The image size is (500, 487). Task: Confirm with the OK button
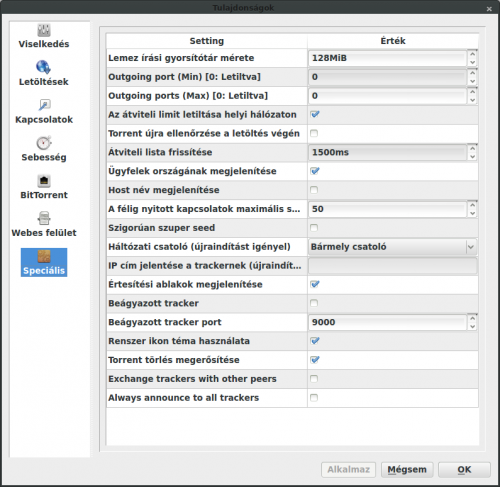pos(464,470)
